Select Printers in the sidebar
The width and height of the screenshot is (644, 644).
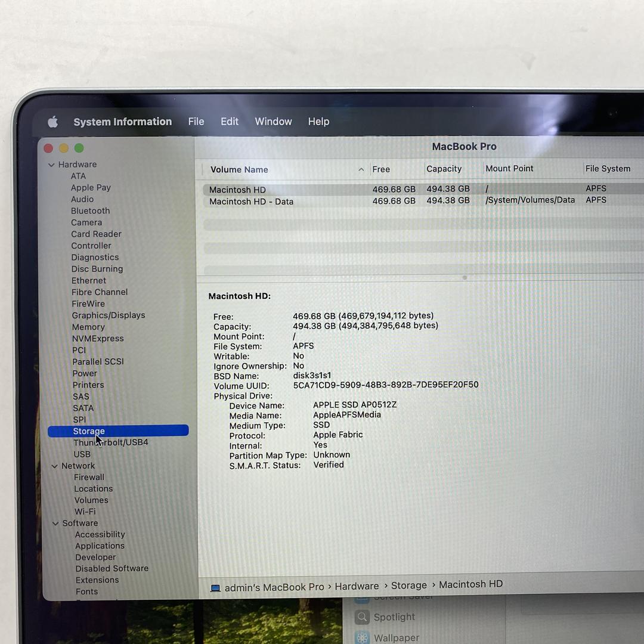tap(88, 385)
